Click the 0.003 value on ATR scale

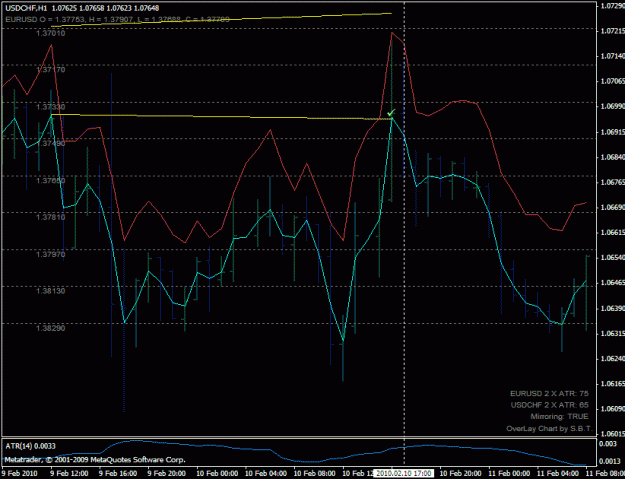tap(608, 444)
